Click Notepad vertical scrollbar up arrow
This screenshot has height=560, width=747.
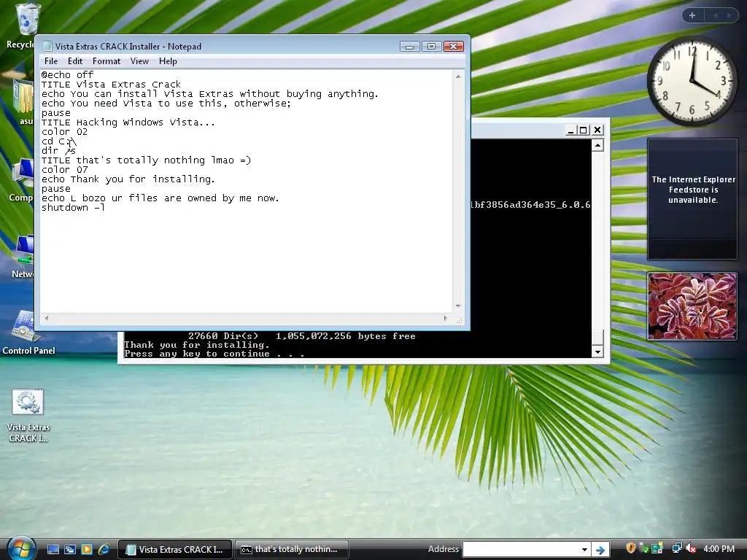click(458, 76)
